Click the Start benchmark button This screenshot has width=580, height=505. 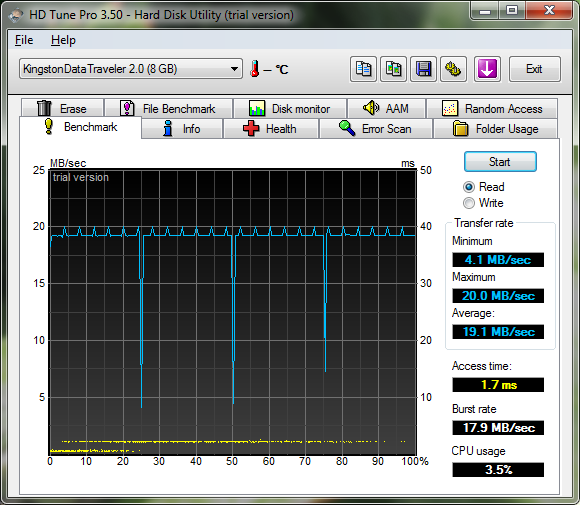tap(500, 162)
